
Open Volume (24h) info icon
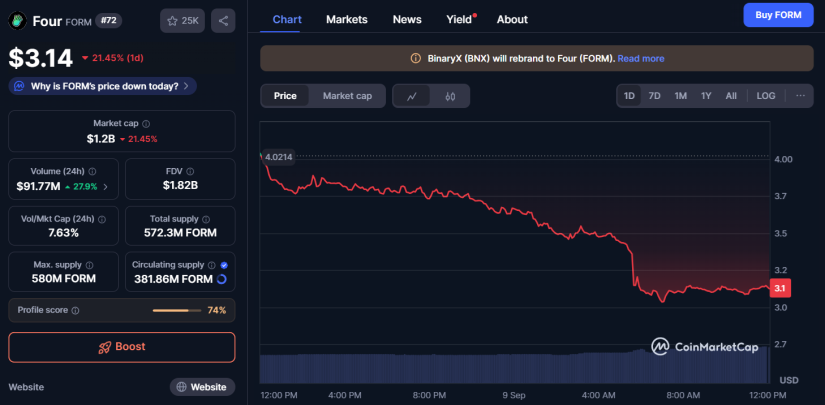(x=93, y=171)
